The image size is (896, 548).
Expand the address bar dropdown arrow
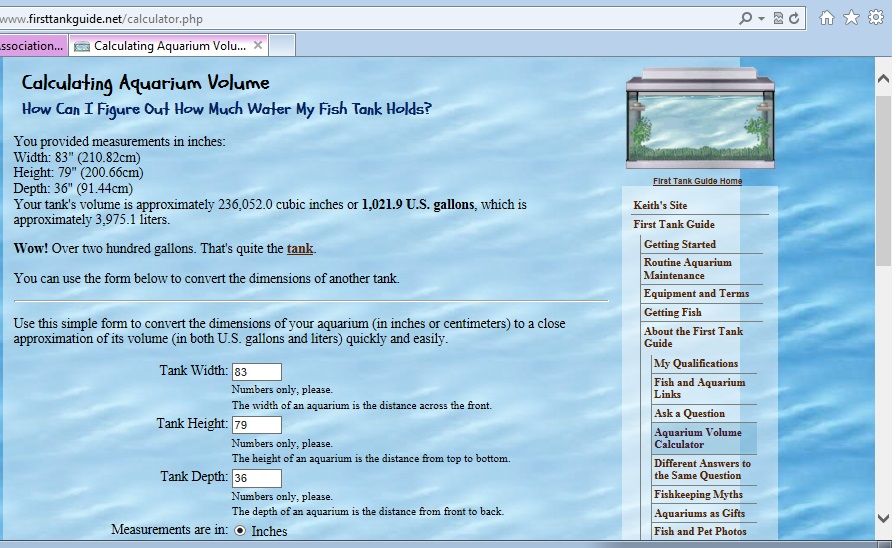point(761,18)
